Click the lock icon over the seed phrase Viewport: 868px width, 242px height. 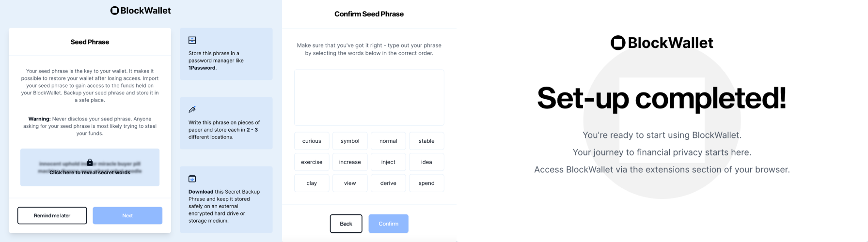point(90,162)
